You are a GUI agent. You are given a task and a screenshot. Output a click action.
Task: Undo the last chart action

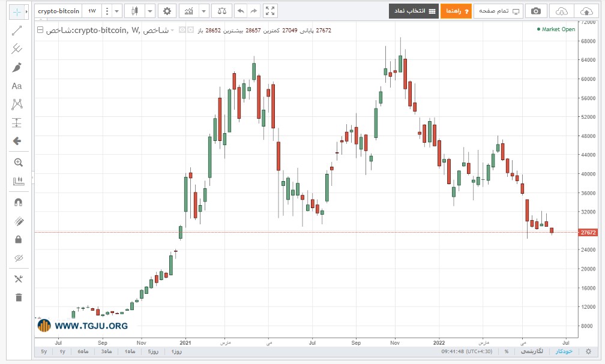[x=241, y=11]
